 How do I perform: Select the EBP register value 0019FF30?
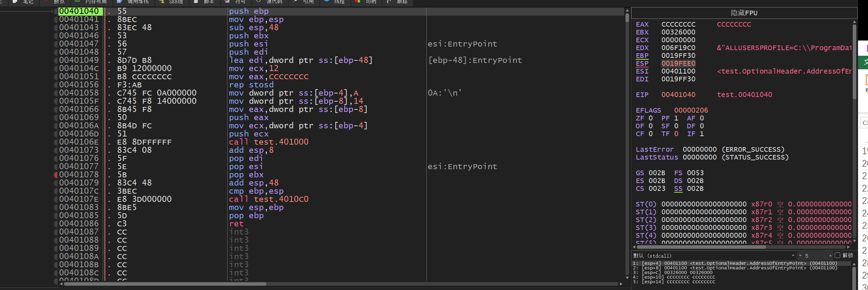coord(678,56)
